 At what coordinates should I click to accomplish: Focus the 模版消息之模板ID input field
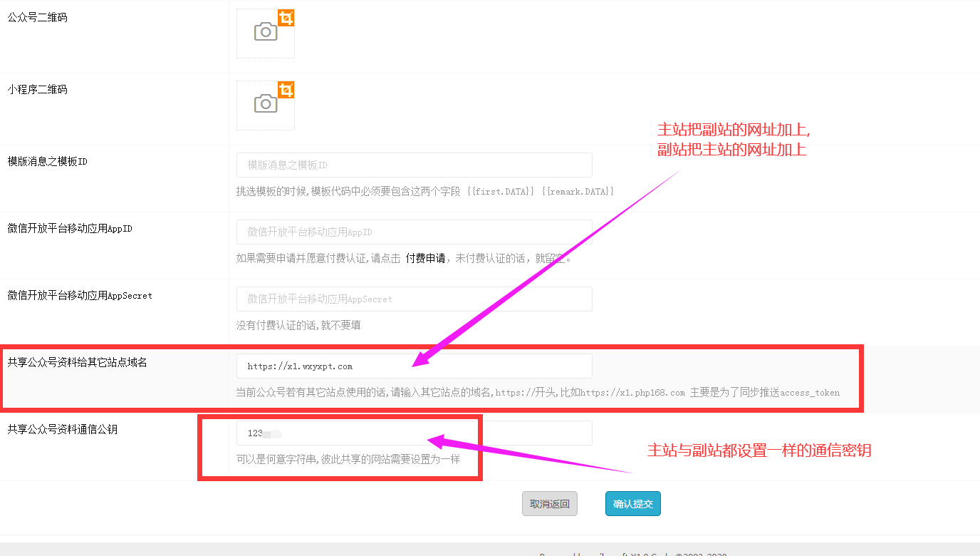point(414,165)
